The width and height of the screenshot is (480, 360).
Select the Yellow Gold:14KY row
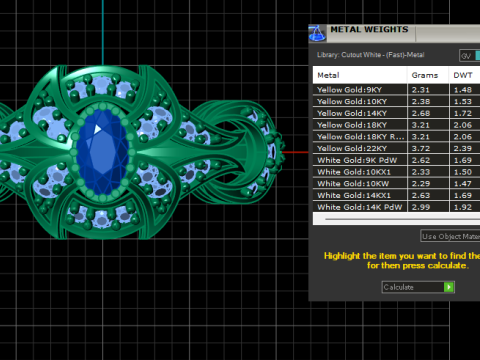[396, 113]
